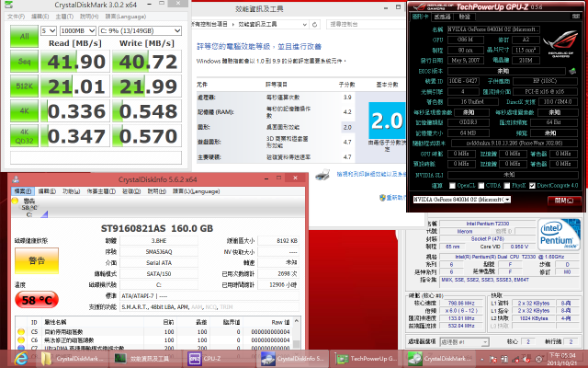Click the CrystalDiskMark comment text field
588x368 pixels.
[96, 157]
